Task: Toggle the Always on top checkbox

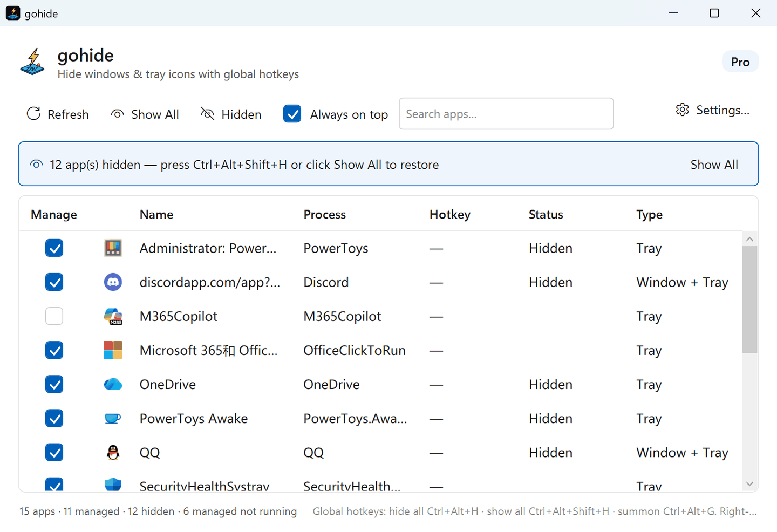Action: (292, 114)
